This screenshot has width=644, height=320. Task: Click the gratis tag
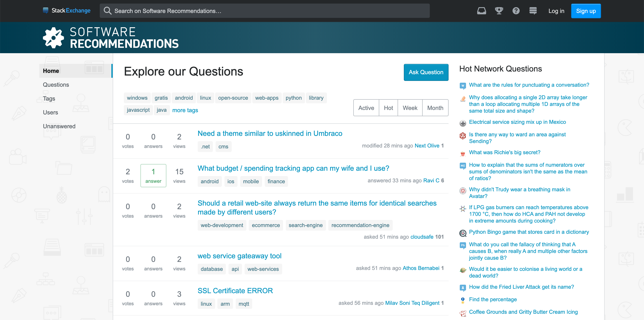pos(161,98)
